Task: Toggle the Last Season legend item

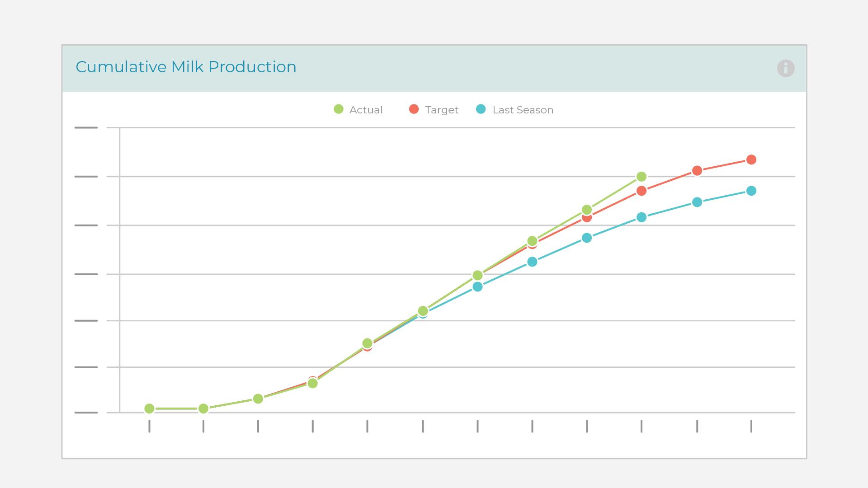Action: (522, 110)
